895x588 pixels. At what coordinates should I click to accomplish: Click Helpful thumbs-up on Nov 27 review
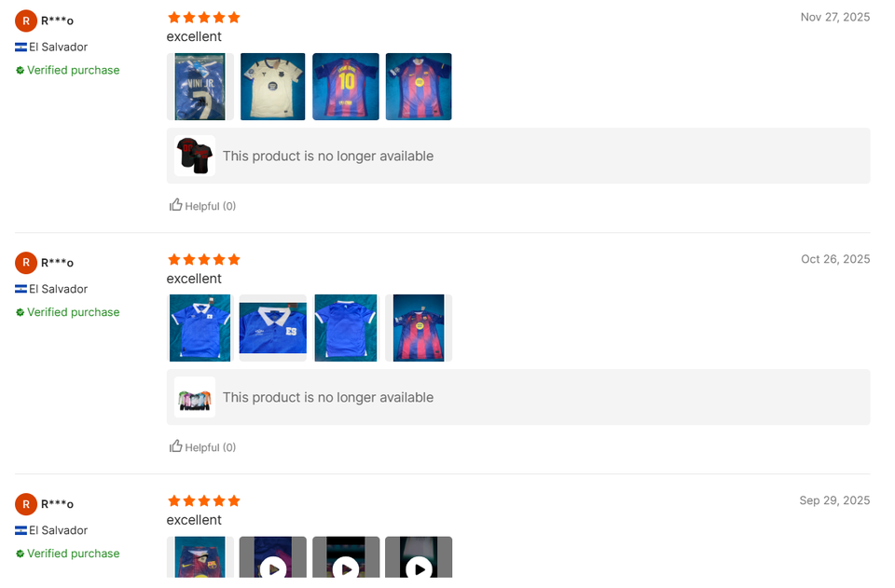[x=202, y=205]
